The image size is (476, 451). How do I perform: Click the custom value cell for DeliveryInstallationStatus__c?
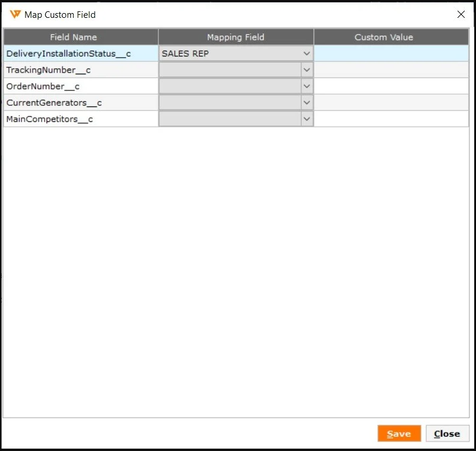pos(391,54)
